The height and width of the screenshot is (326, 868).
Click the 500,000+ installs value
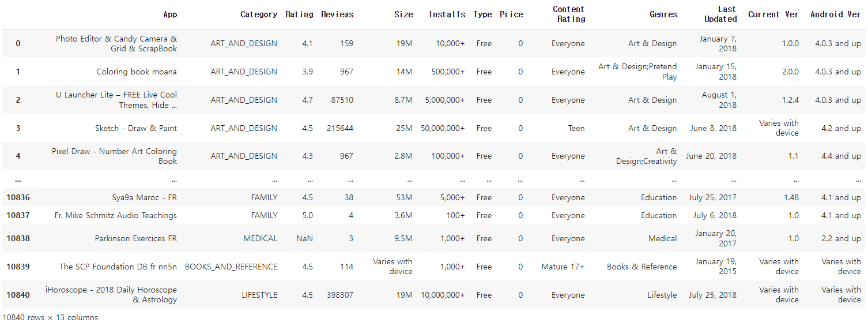448,72
